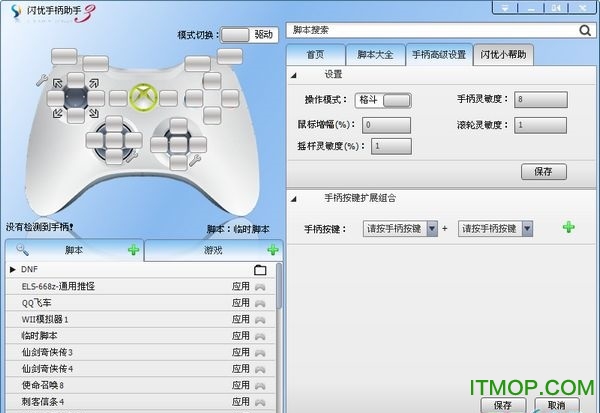The height and width of the screenshot is (413, 600).
Task: Click the 滚轮灵敏度 value field
Action: (540, 125)
